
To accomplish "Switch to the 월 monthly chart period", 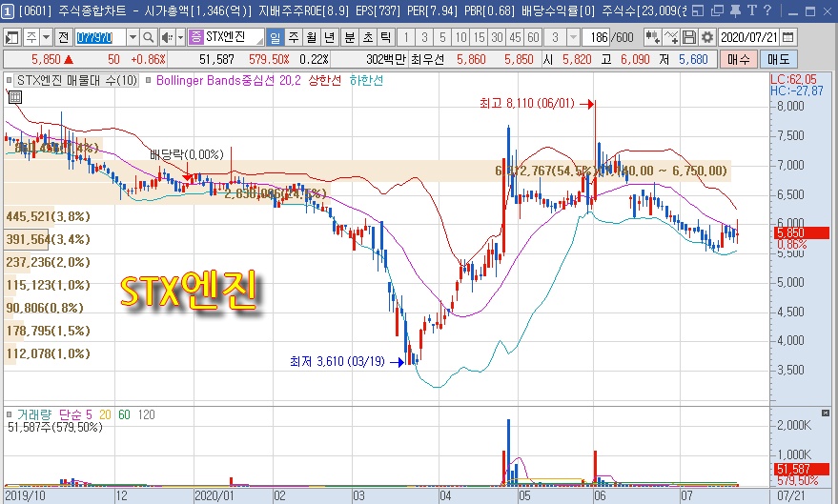I will point(312,37).
